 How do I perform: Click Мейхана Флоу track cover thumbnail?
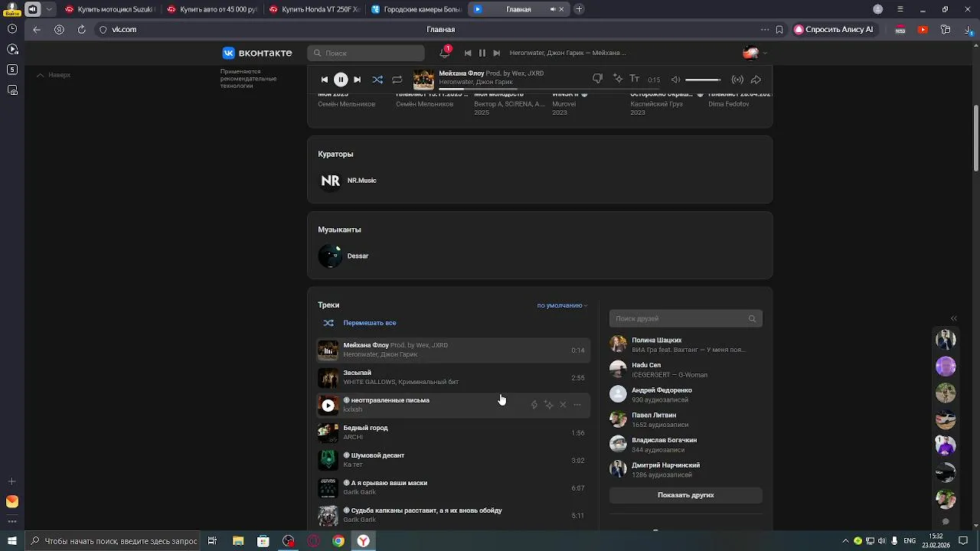pos(328,350)
